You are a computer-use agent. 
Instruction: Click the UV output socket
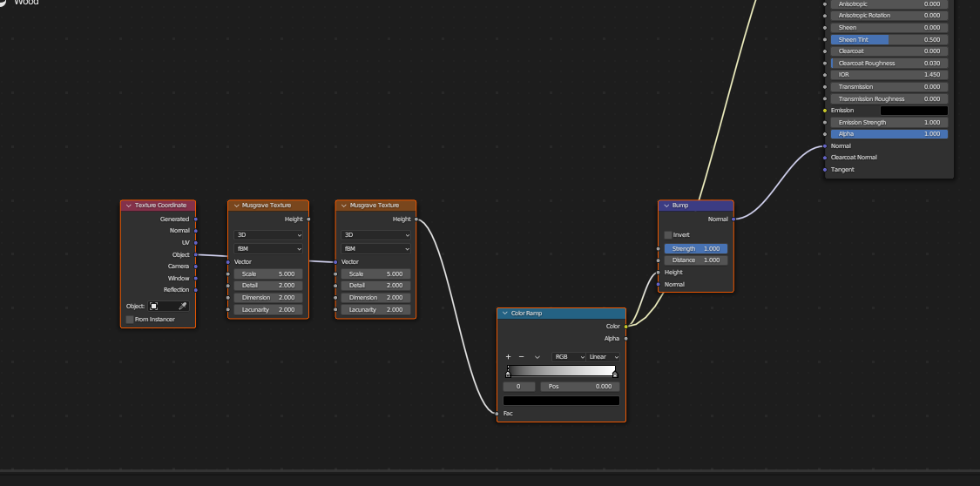[196, 242]
